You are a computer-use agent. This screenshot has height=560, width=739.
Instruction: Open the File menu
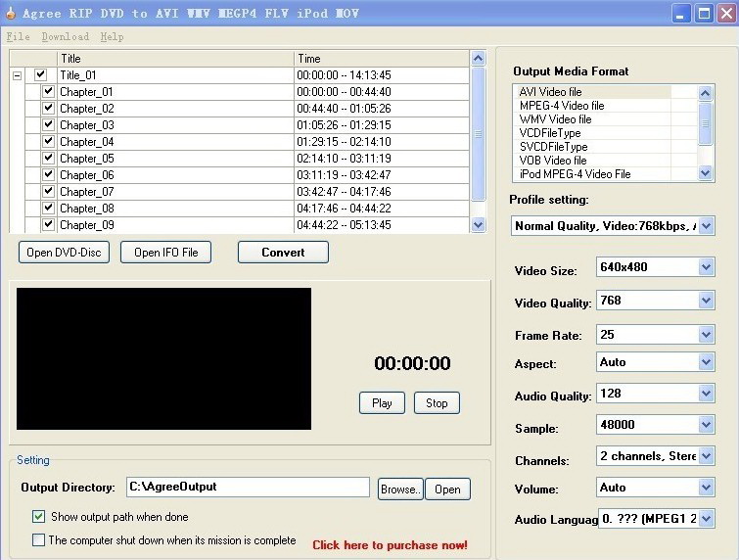(18, 37)
